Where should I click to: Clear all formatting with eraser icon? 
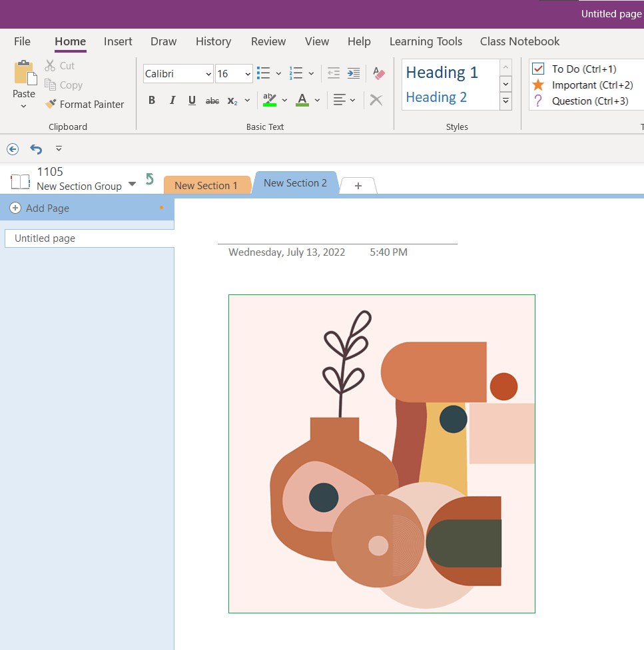point(379,73)
